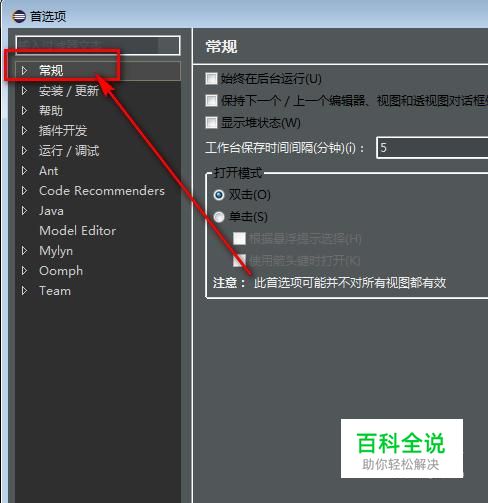Image resolution: width=488 pixels, height=503 pixels.
Task: Click the workbench save interval field
Action: [432, 147]
